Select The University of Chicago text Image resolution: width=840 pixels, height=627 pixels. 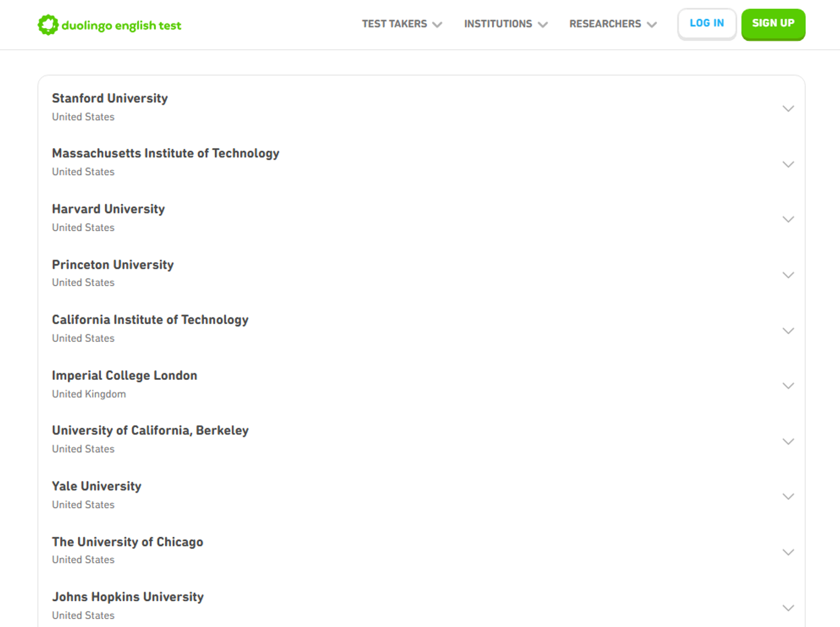[x=128, y=542]
